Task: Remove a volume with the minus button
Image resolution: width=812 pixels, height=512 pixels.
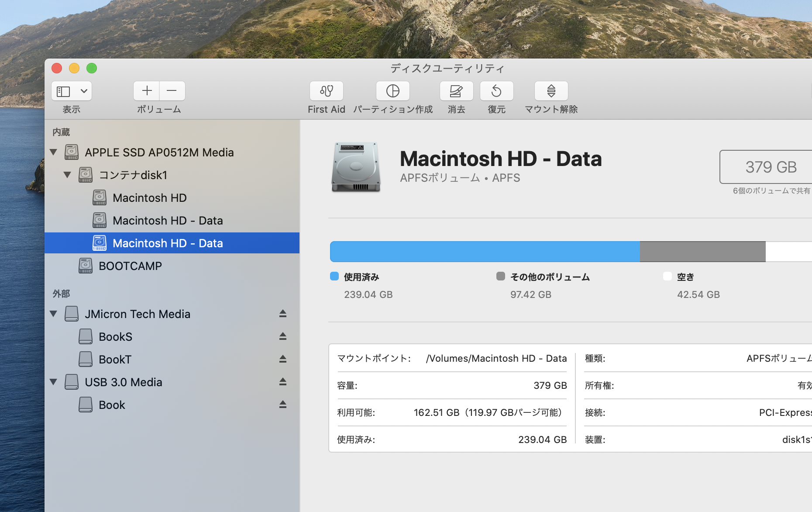Action: click(x=172, y=91)
